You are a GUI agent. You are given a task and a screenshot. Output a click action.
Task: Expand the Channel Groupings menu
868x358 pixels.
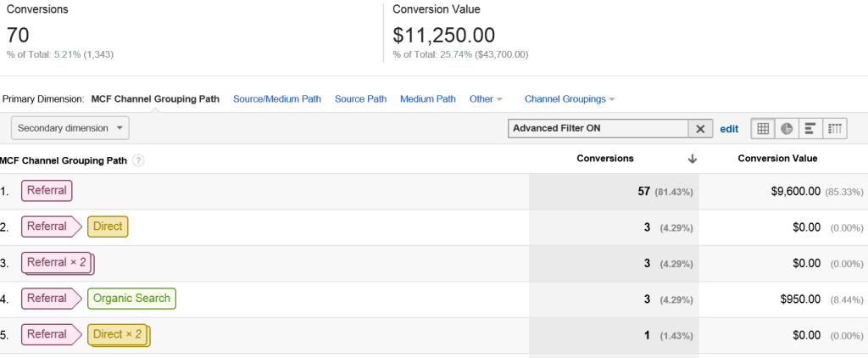coord(570,99)
